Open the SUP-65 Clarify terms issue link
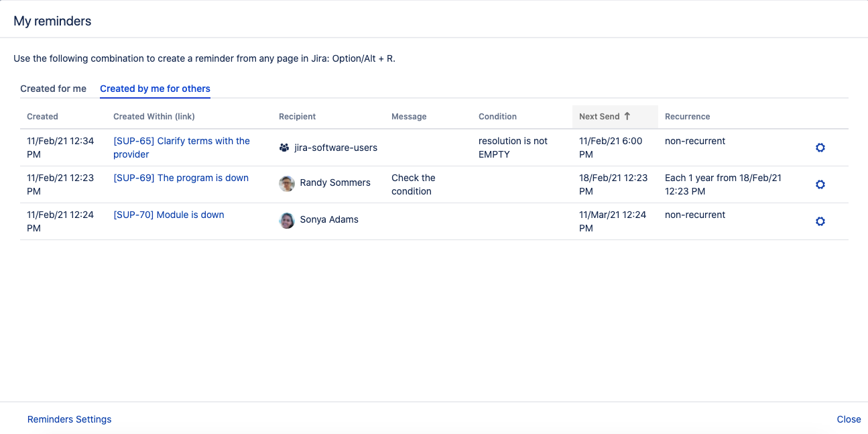 click(181, 142)
